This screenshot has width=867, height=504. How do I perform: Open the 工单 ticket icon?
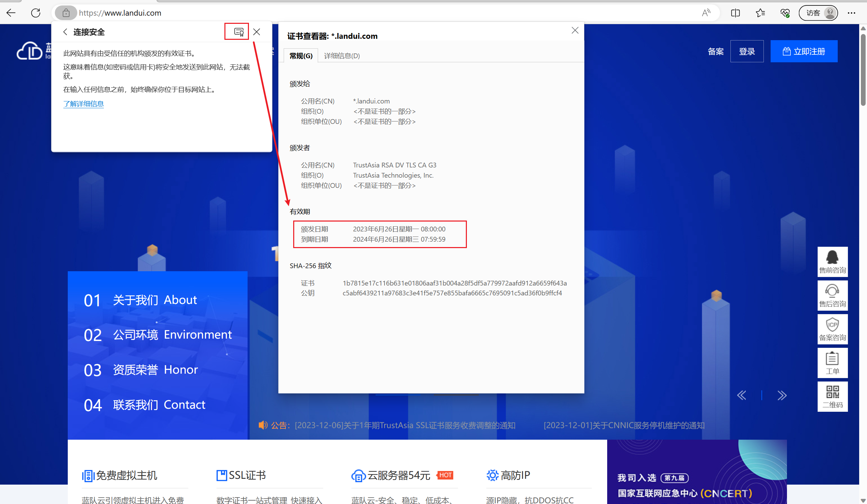[833, 363]
